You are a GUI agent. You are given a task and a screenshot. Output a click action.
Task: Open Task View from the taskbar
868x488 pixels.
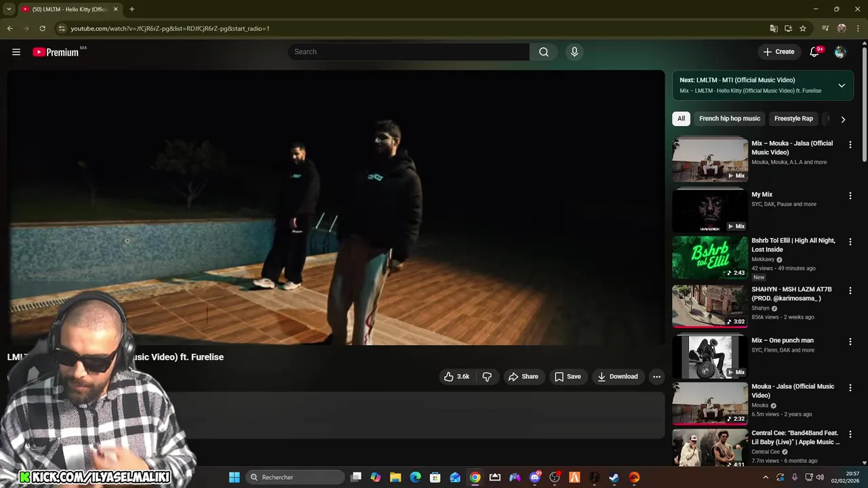pos(355,477)
